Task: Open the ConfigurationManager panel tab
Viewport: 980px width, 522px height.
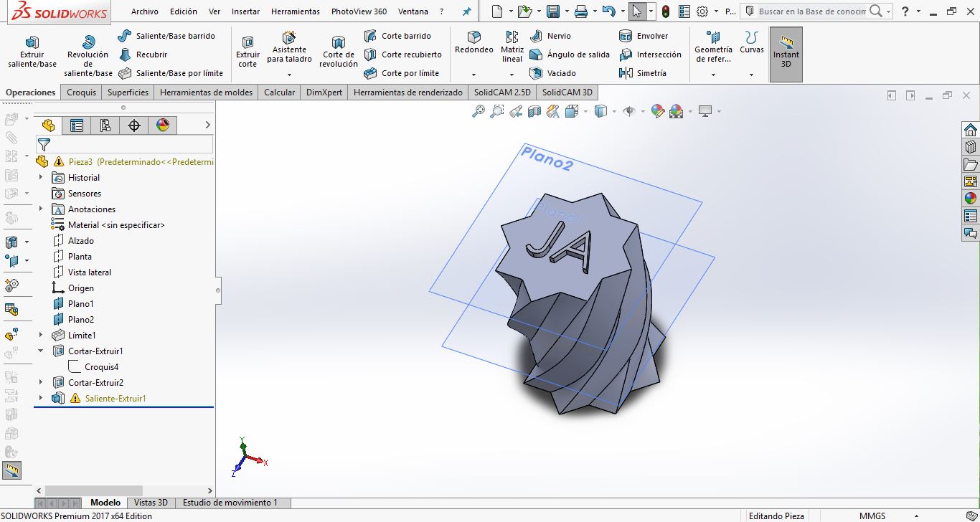Action: [x=105, y=125]
